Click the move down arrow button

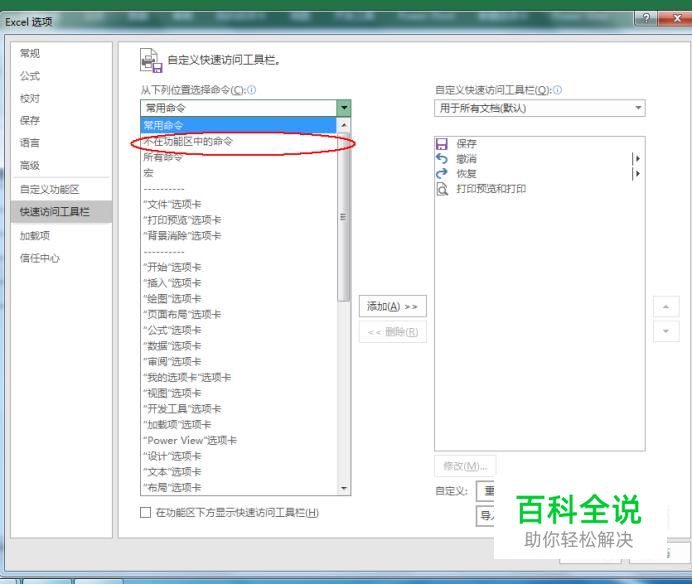coord(666,331)
